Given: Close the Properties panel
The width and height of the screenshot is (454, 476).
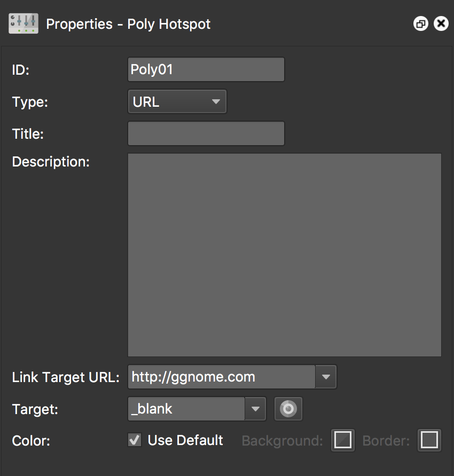Looking at the screenshot, I should pos(441,23).
